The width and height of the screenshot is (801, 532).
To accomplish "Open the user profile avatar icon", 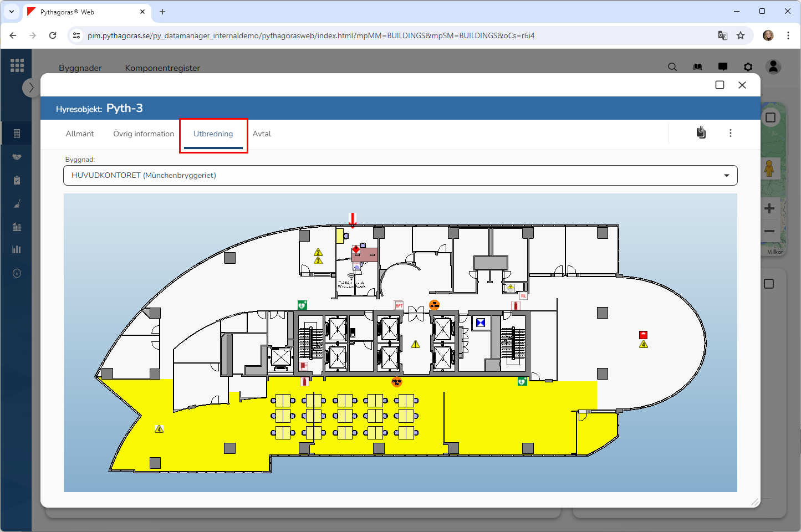I will point(773,67).
